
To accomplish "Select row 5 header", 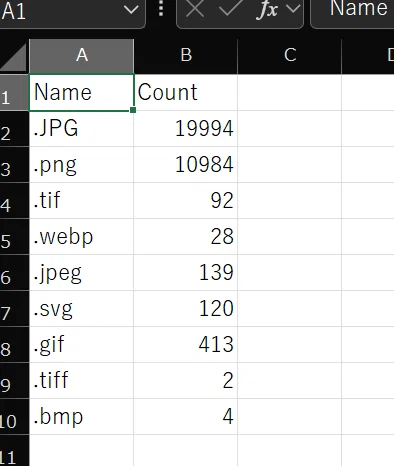I will click(14, 236).
